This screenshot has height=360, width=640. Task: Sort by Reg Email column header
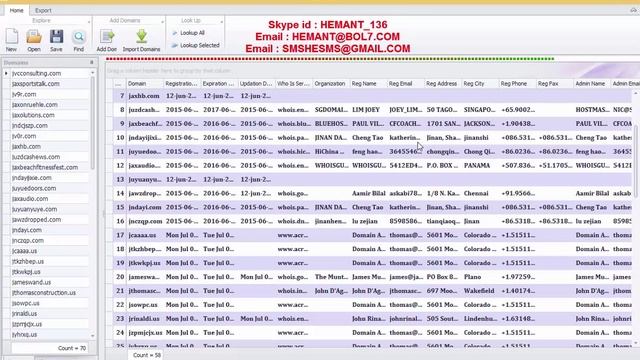[405, 84]
